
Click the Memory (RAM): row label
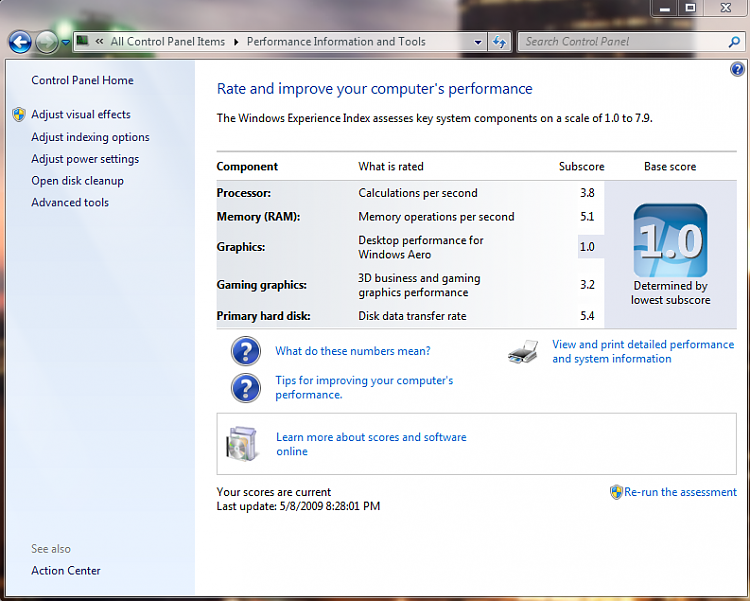(x=258, y=217)
